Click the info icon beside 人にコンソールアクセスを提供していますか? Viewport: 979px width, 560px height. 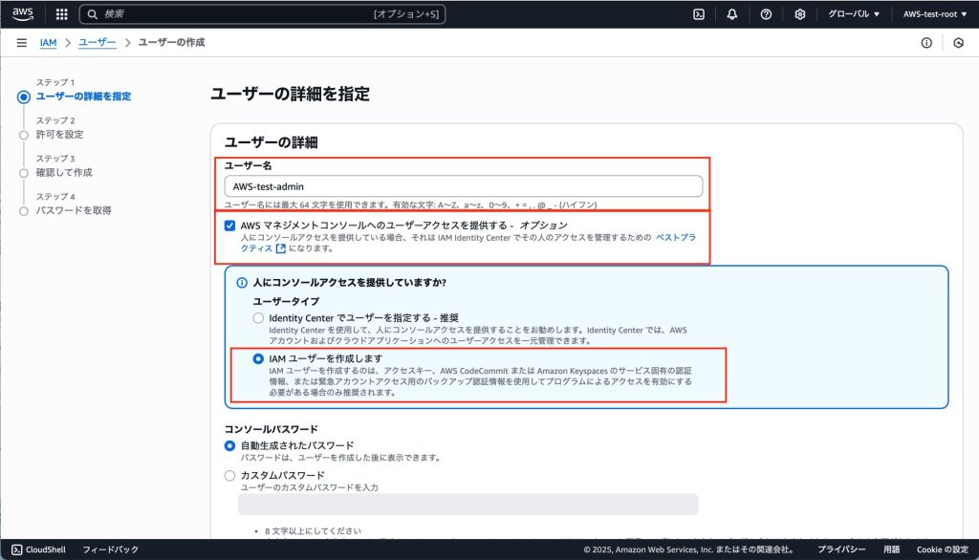(x=242, y=283)
